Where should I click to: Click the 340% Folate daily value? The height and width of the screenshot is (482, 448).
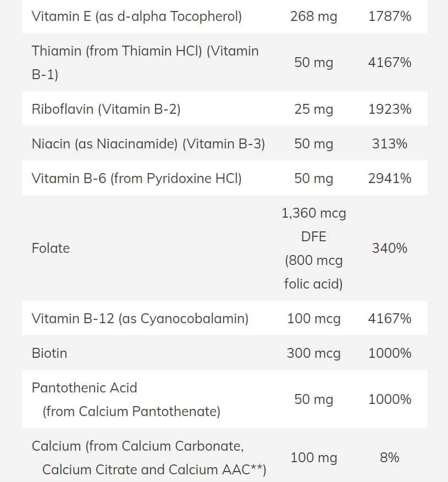click(389, 248)
